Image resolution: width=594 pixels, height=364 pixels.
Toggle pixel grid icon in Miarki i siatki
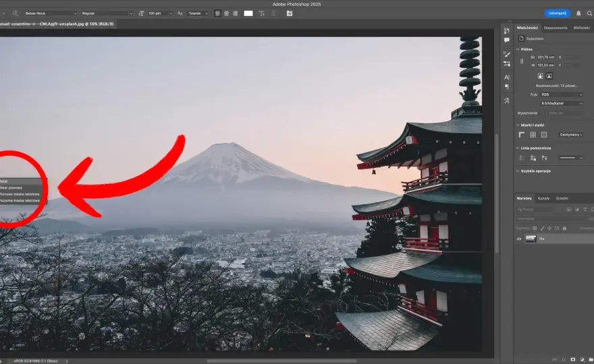(x=544, y=135)
